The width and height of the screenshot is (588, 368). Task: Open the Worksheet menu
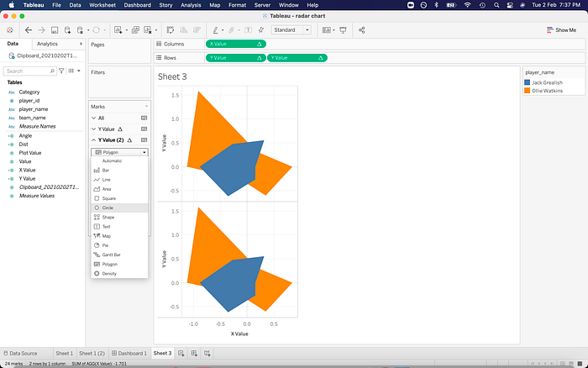click(102, 5)
